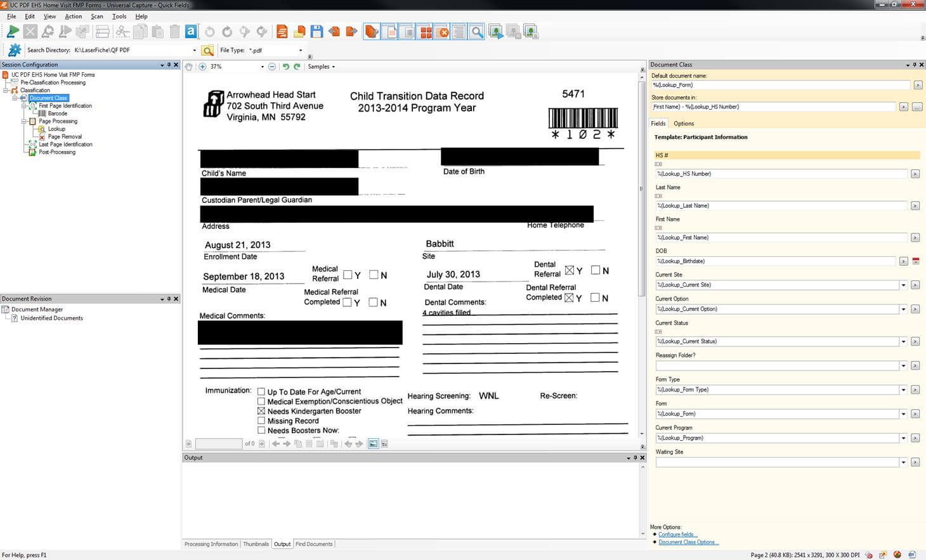926x560 pixels.
Task: Click the trash can delete icon
Action: click(174, 31)
